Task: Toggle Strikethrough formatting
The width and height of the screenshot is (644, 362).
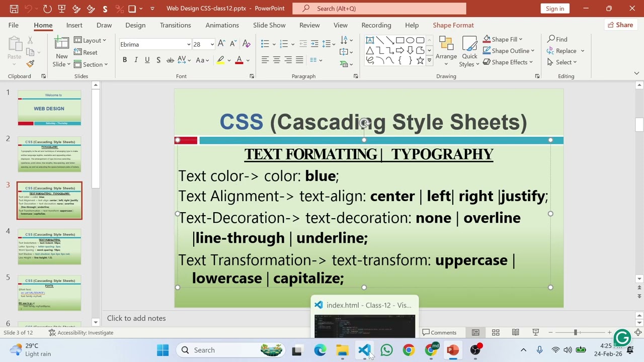Action: 170,60
